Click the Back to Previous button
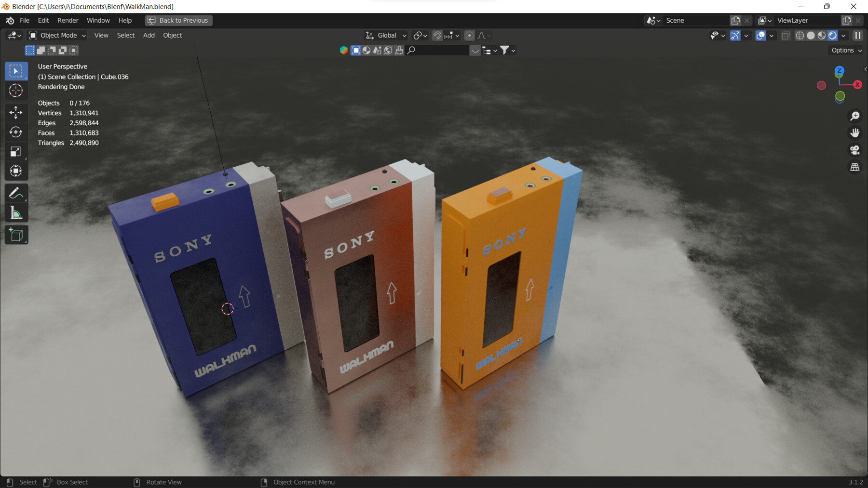868x488 pixels. tap(178, 20)
